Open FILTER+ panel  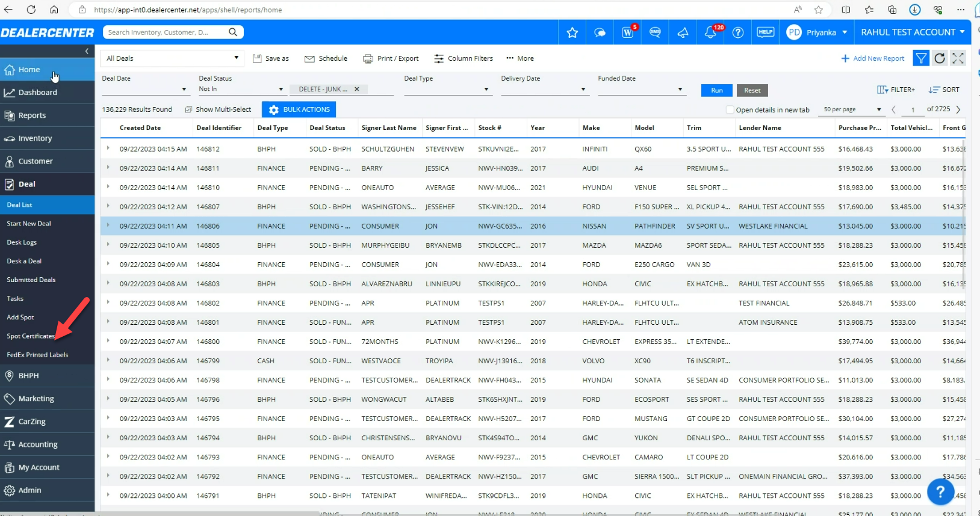[x=896, y=90]
